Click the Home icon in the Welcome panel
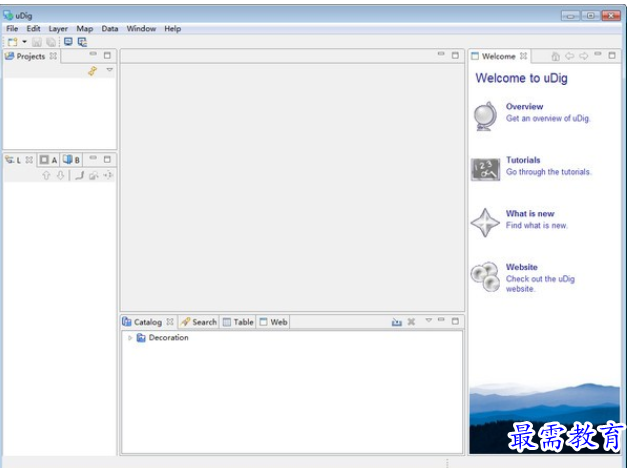Viewport: 632px width, 468px height. click(x=555, y=56)
